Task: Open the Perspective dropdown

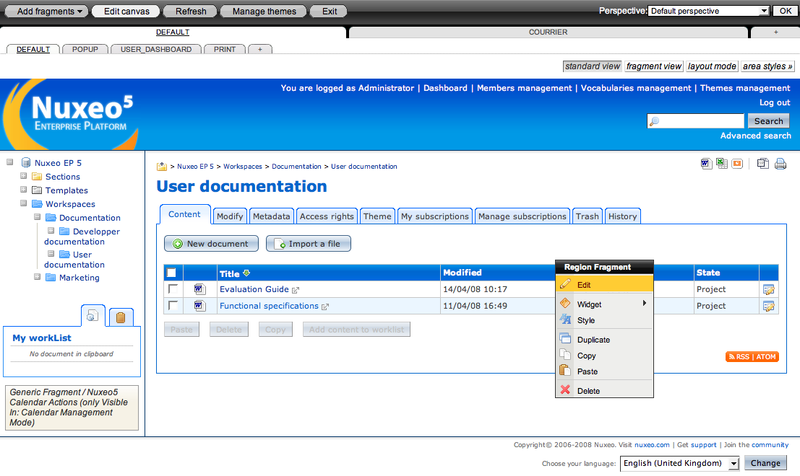Action: pos(709,11)
